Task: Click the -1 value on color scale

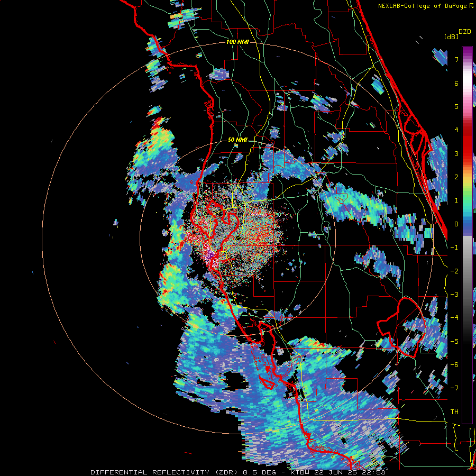Action: [x=454, y=248]
